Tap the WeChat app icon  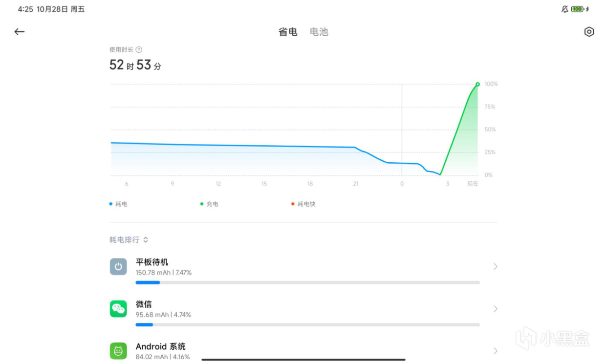coord(118,309)
